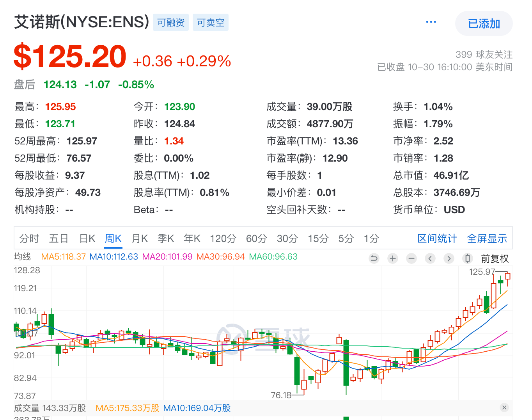The width and height of the screenshot is (532, 420).
Task: Click the MA60:96.63 moving average label
Action: 273,257
